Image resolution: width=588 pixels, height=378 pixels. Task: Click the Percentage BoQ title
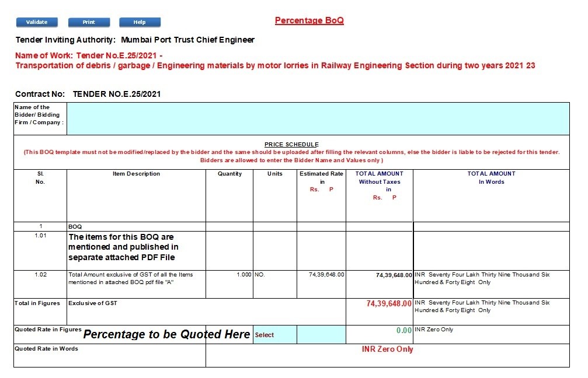[x=309, y=21]
